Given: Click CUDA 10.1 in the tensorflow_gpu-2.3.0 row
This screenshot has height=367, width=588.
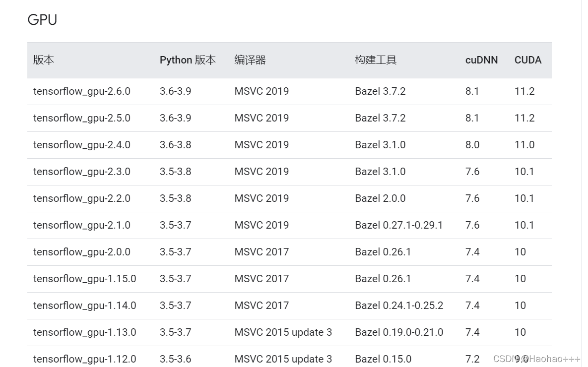Looking at the screenshot, I should point(524,172).
